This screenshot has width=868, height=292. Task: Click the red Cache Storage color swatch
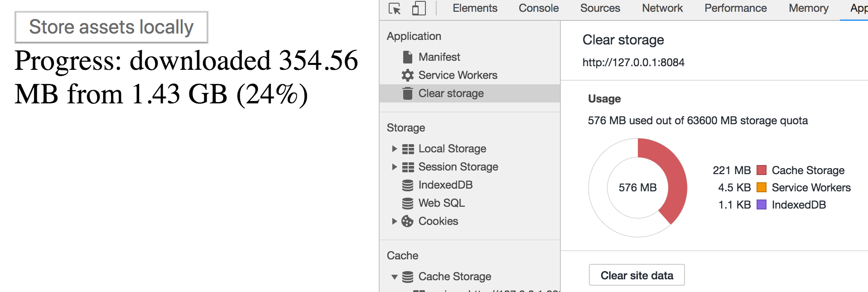[762, 170]
